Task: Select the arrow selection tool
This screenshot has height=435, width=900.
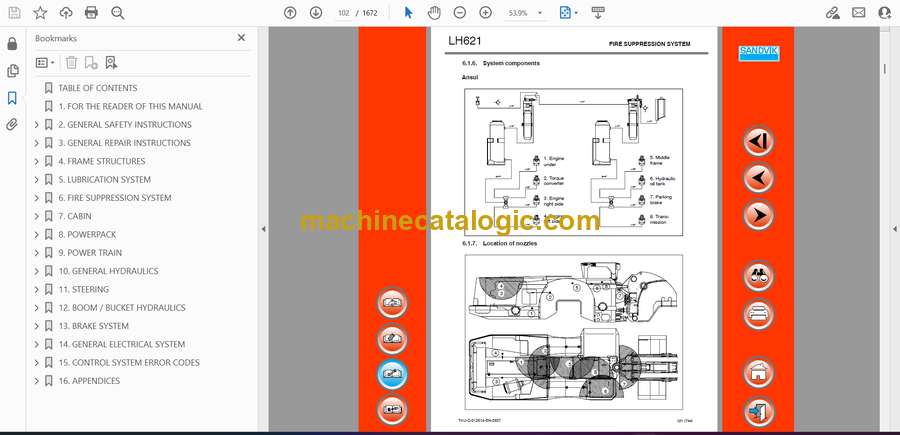Action: tap(409, 13)
